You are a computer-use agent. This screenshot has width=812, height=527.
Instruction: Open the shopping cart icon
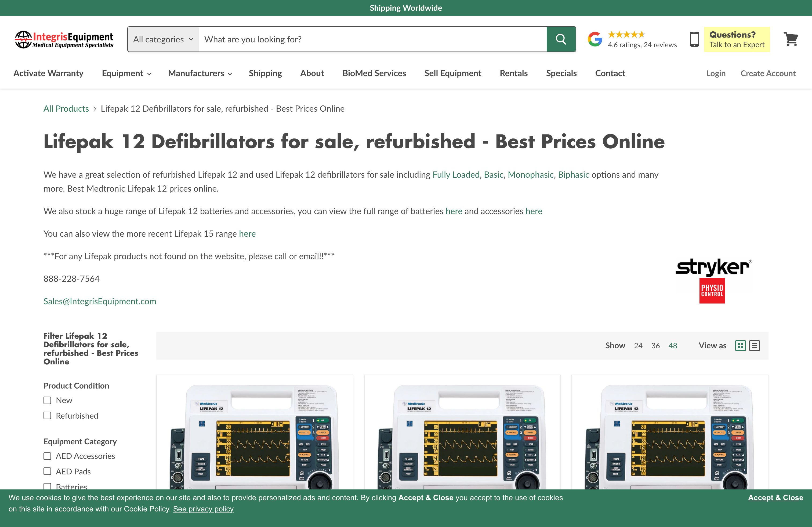click(791, 39)
